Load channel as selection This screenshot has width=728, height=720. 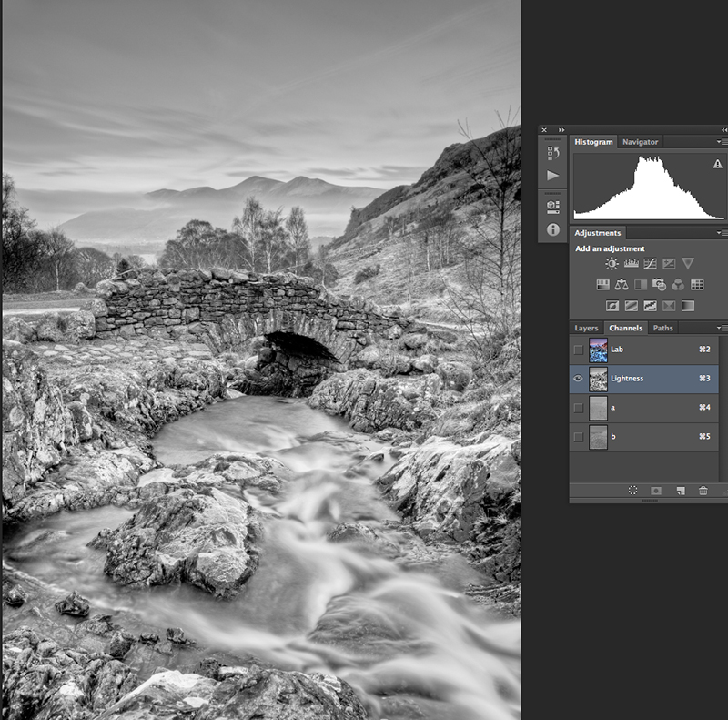(x=632, y=491)
